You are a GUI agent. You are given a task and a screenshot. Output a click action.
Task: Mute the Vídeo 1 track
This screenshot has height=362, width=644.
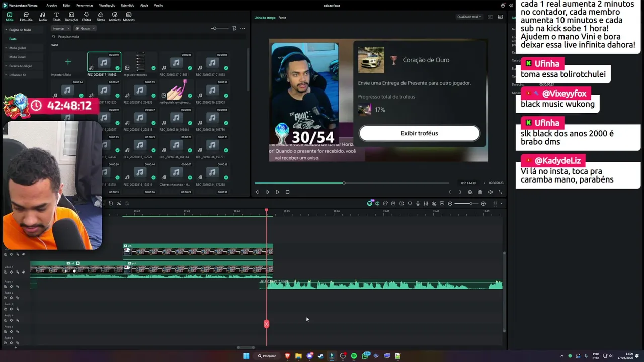[x=12, y=272]
